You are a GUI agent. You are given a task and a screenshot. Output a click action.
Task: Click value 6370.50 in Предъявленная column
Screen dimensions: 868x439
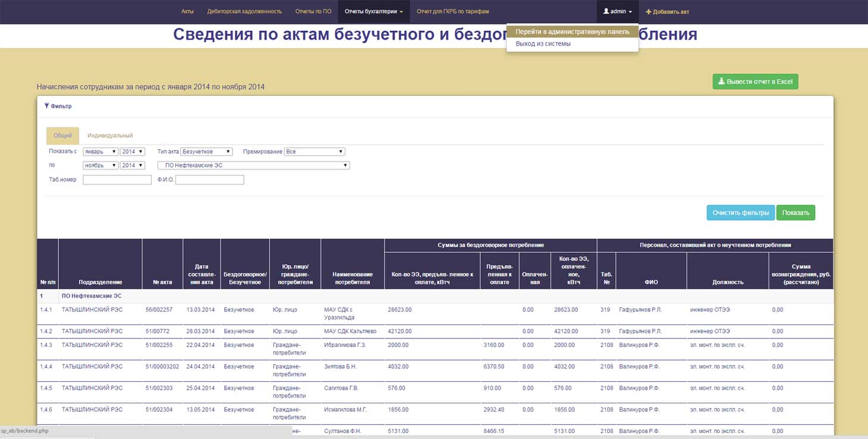493,366
